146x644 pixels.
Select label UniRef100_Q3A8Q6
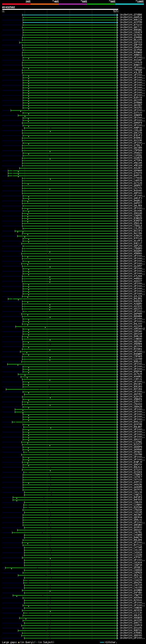tap(131, 37)
